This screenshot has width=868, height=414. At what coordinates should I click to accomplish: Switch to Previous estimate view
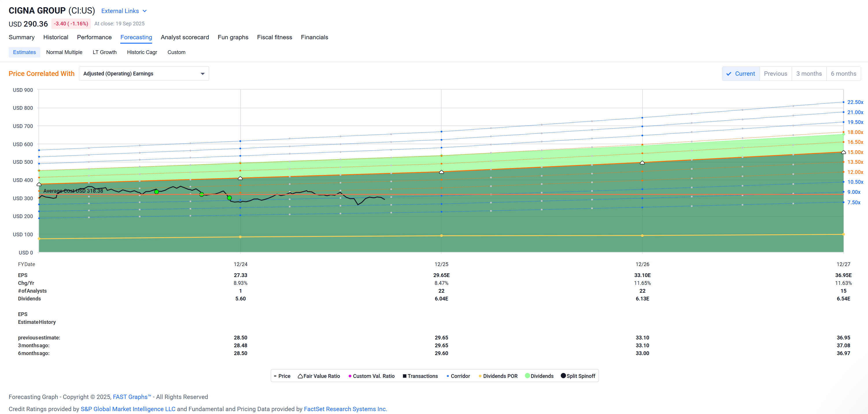pos(775,74)
